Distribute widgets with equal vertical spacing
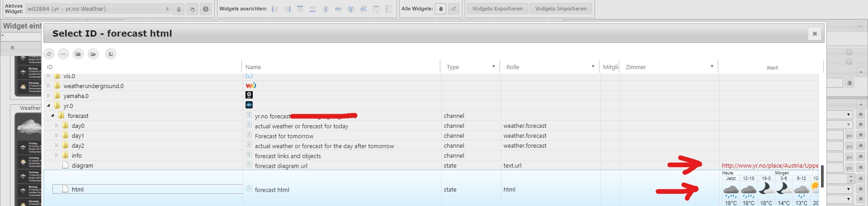Screen dimensions: 868x206 click(x=363, y=9)
